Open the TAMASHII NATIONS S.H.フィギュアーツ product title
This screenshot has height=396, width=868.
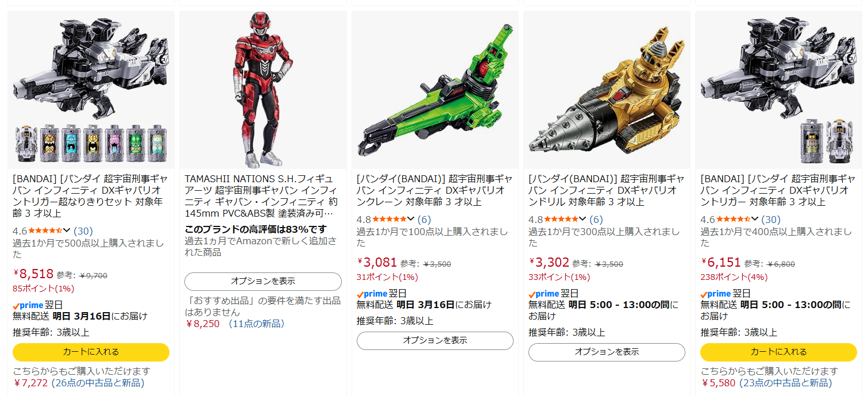(261, 196)
